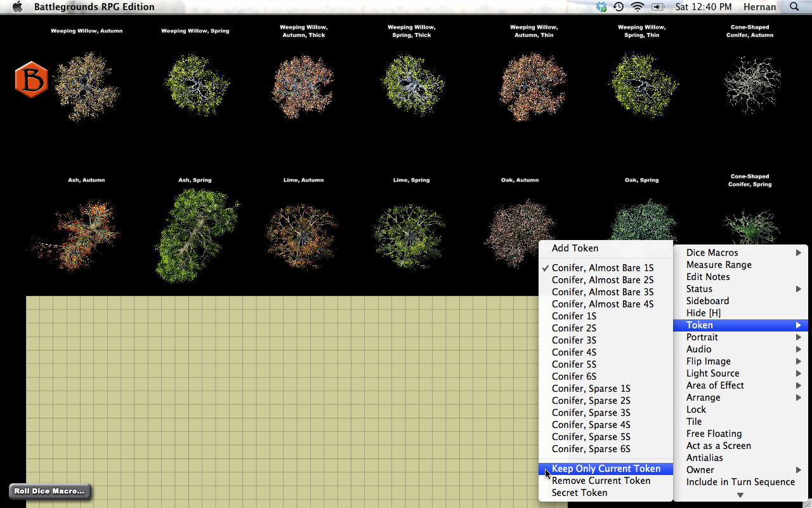Expand the Dice Macros submenu
Viewport: 812px width, 508px height.
tap(740, 253)
